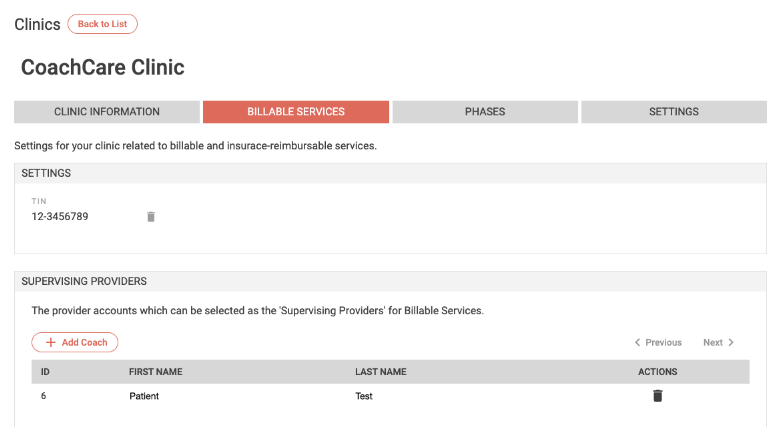
Task: Open the Clinic Information tab
Action: 107,111
